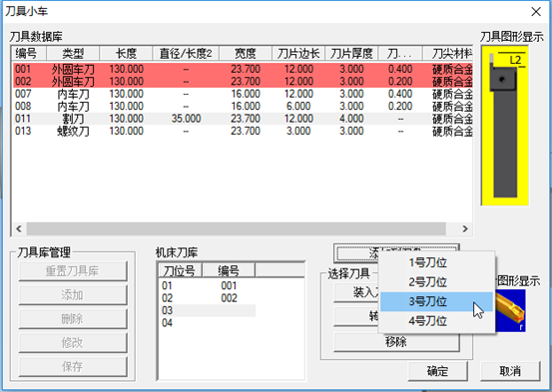Sort by the 编号 column header in the tool database
552x392 pixels.
(29, 54)
